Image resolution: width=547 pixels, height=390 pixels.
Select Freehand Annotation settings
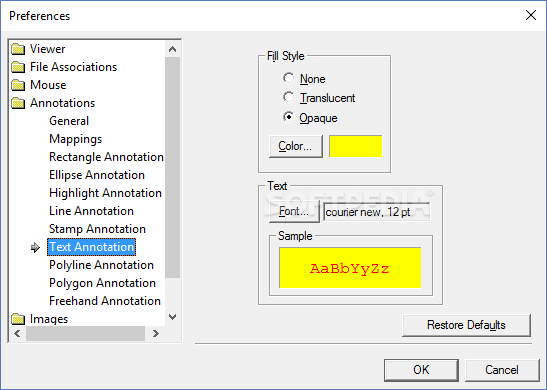pyautogui.click(x=105, y=301)
